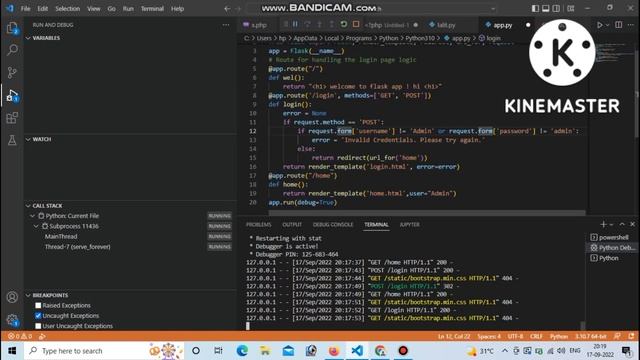Screen dimensions: 640x360
Task: Restart the debug session (green arrow)
Action: point(344,24)
